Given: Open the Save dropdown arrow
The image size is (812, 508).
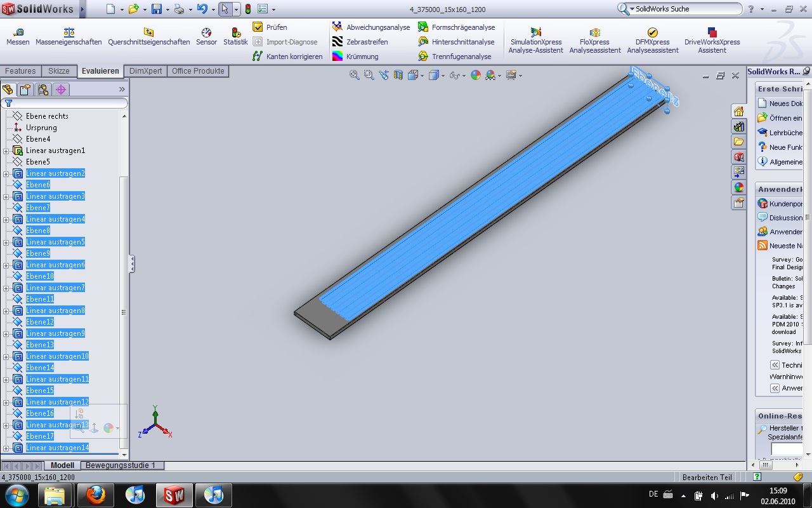Looking at the screenshot, I should tap(167, 10).
